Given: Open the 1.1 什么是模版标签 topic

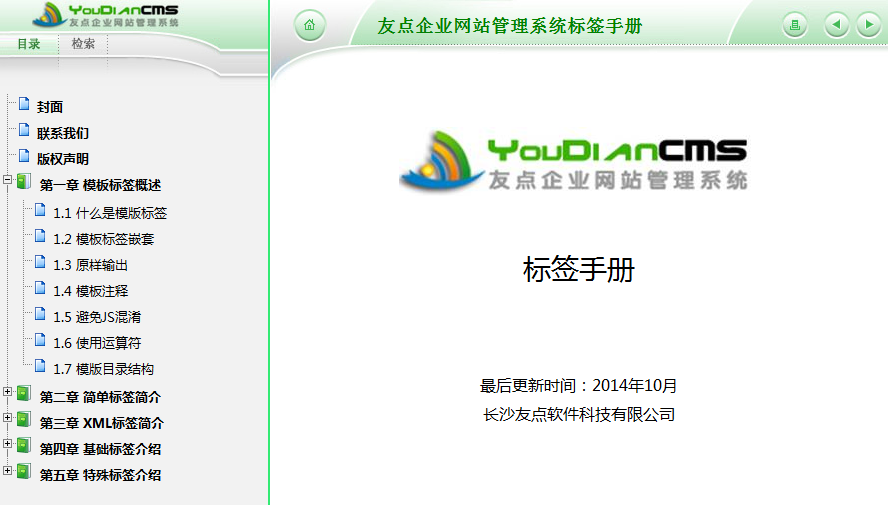Looking at the screenshot, I should 110,213.
